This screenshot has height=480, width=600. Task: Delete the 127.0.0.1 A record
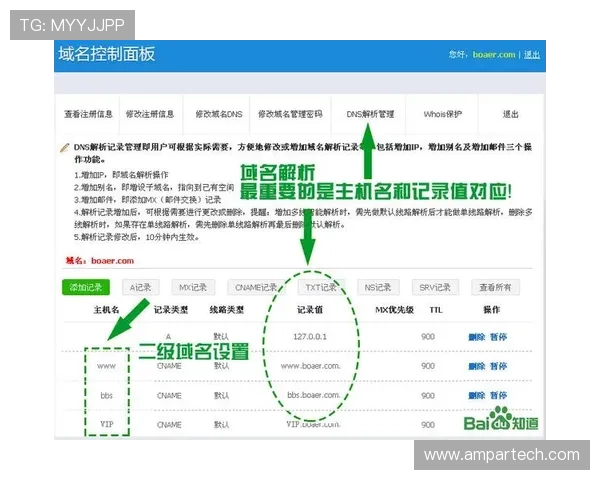click(476, 337)
